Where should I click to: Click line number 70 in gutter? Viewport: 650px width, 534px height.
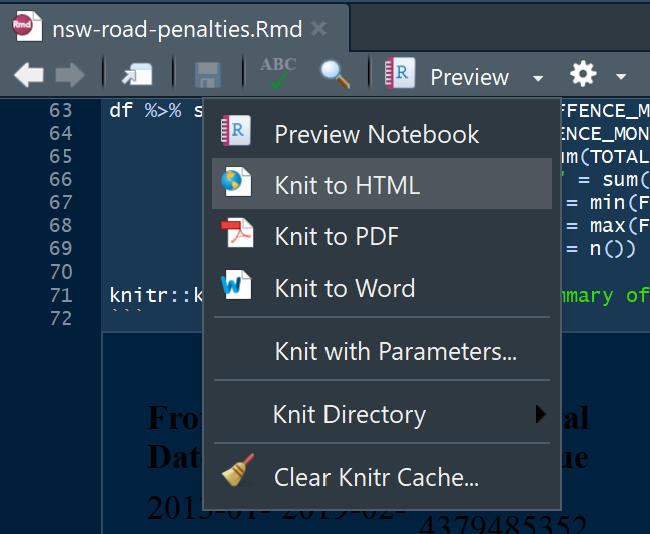[x=61, y=272]
